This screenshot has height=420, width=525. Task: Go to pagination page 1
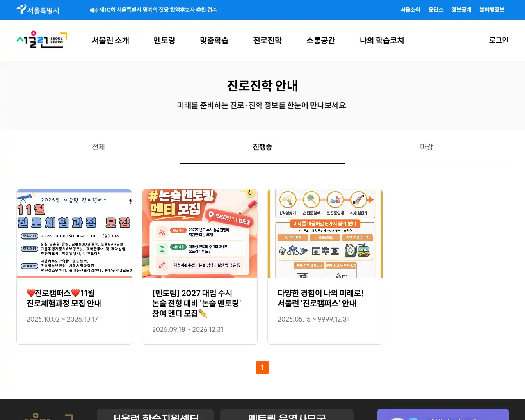tap(262, 367)
